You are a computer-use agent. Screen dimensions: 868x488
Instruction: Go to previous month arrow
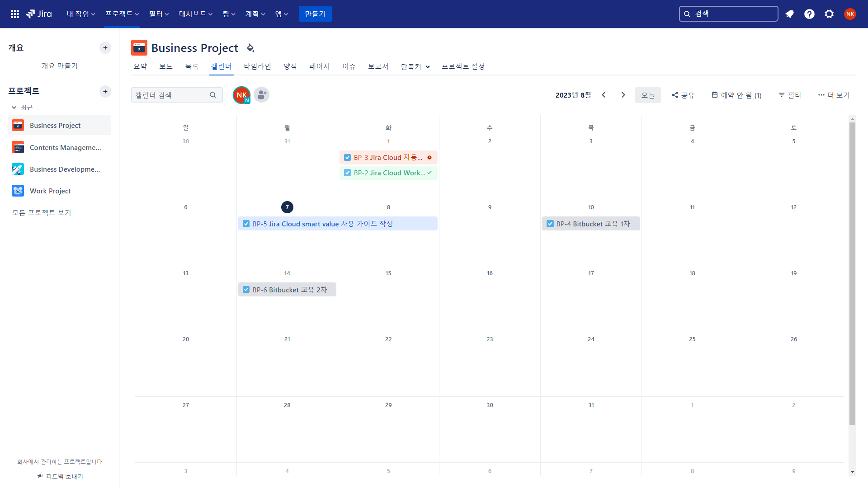pyautogui.click(x=604, y=95)
